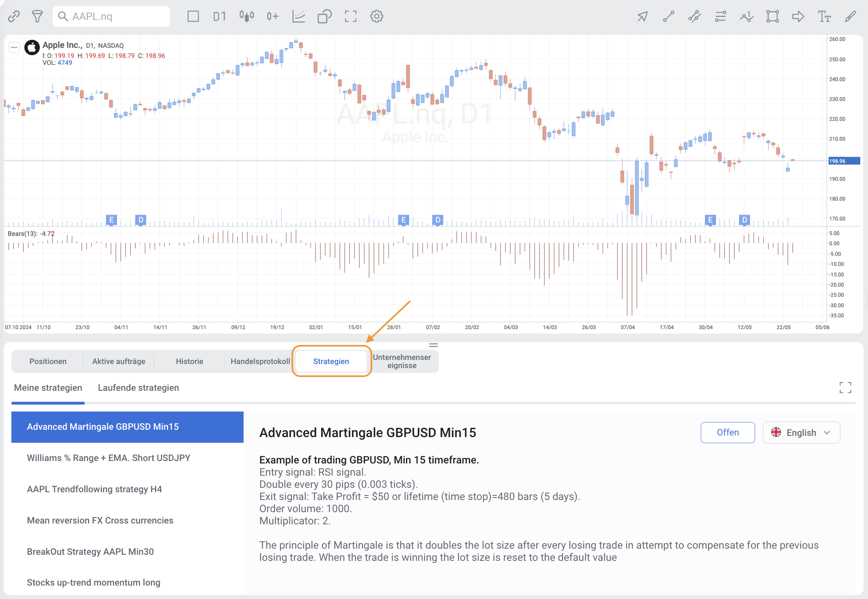Select the text annotation tool
Viewport: 868px width, 599px height.
click(x=824, y=17)
